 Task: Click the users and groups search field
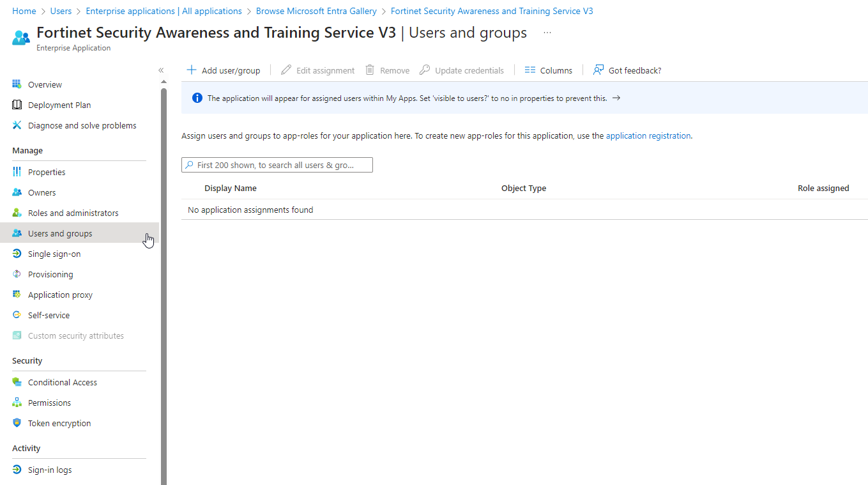(277, 165)
